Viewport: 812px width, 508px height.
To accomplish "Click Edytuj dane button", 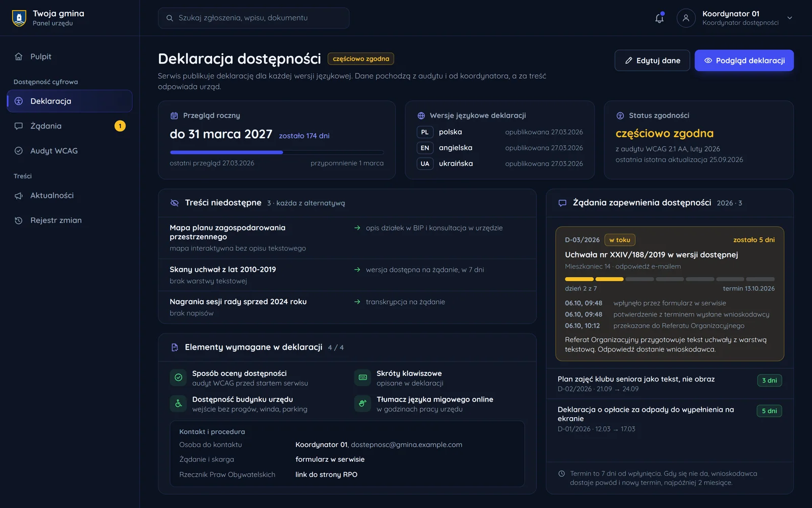I will coord(652,60).
